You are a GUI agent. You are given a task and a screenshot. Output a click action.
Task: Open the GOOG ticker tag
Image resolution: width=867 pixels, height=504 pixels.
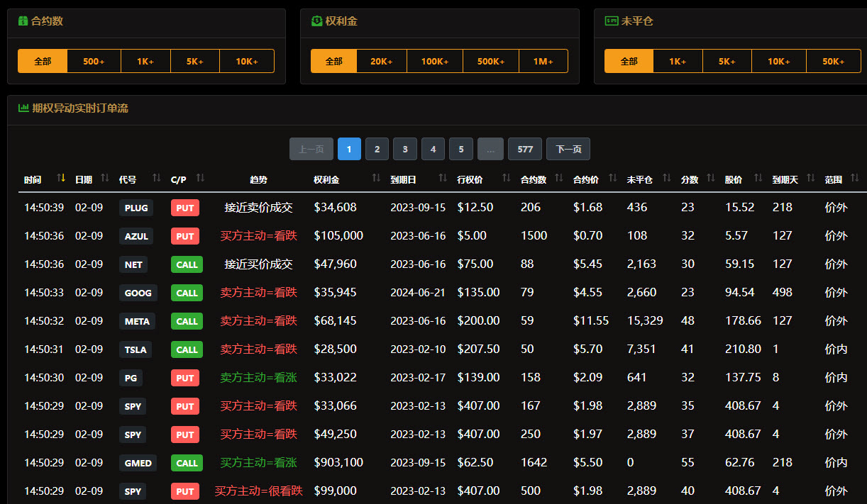tap(138, 293)
